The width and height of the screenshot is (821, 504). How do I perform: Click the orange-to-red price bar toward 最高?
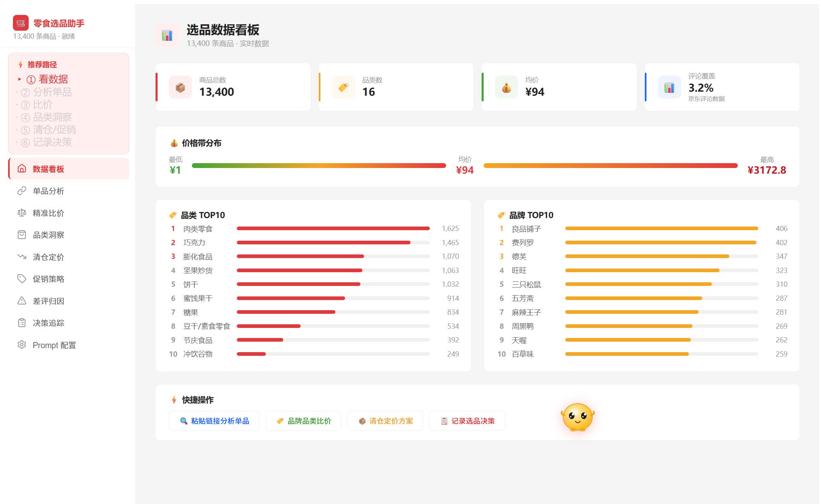pos(610,166)
